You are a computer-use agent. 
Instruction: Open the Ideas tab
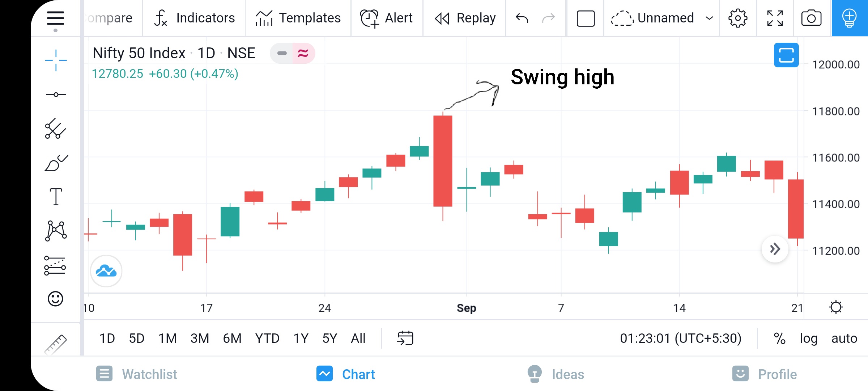pyautogui.click(x=556, y=374)
